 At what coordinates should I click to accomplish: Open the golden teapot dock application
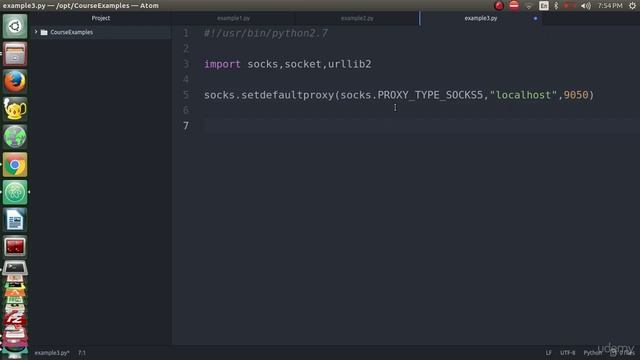(x=15, y=109)
